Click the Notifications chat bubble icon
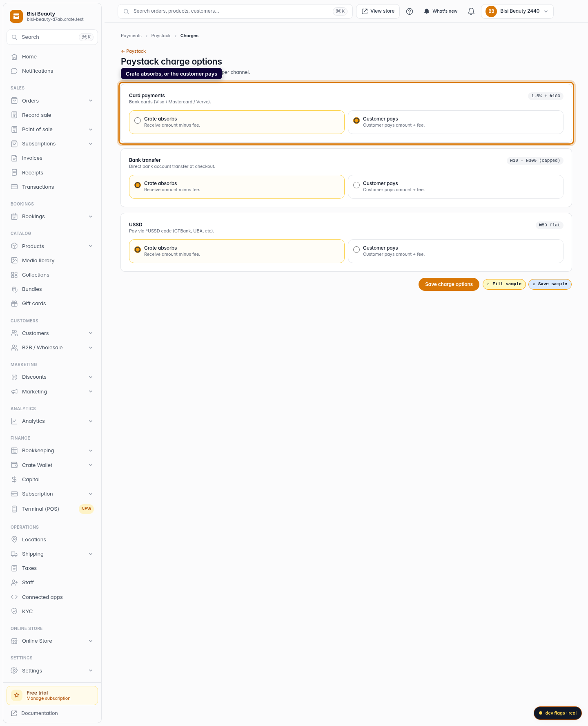This screenshot has width=588, height=726. coord(14,71)
